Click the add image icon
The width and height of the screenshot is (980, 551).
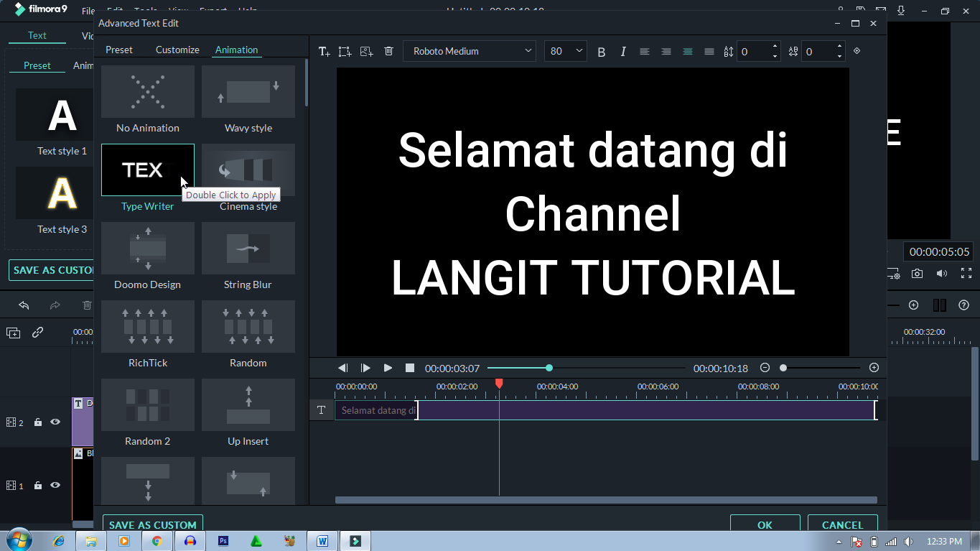(367, 51)
